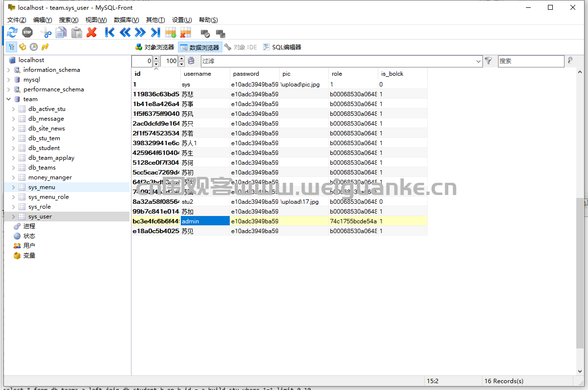Open the 搜索(X) menu
The width and height of the screenshot is (588, 390).
pos(68,20)
